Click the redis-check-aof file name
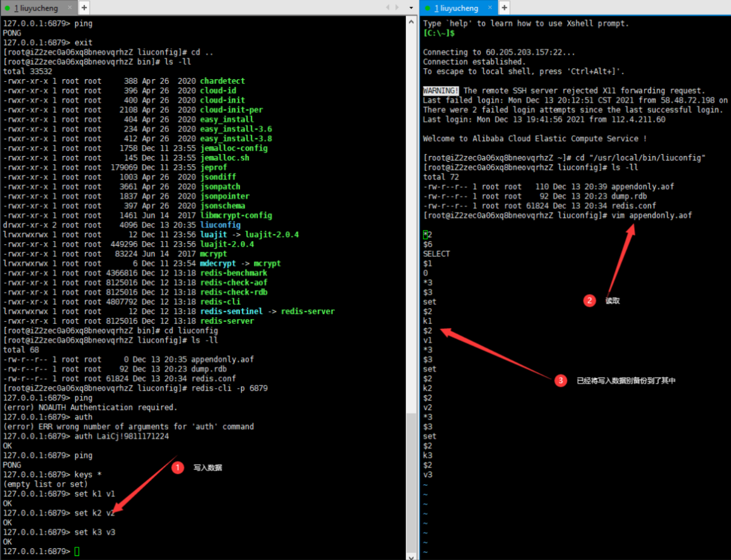 pos(234,283)
